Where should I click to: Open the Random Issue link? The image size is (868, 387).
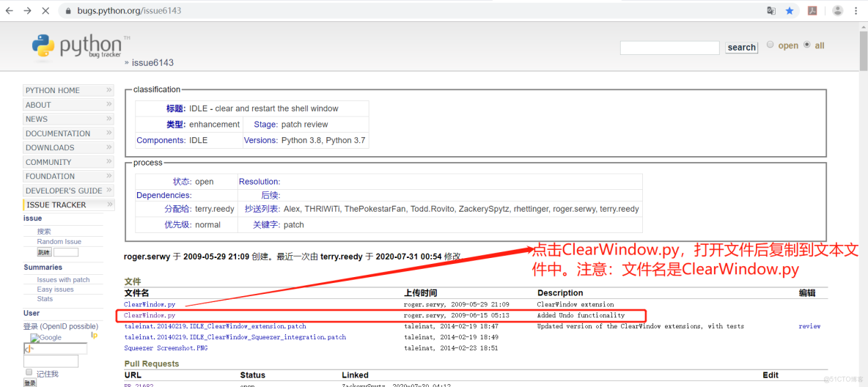59,242
